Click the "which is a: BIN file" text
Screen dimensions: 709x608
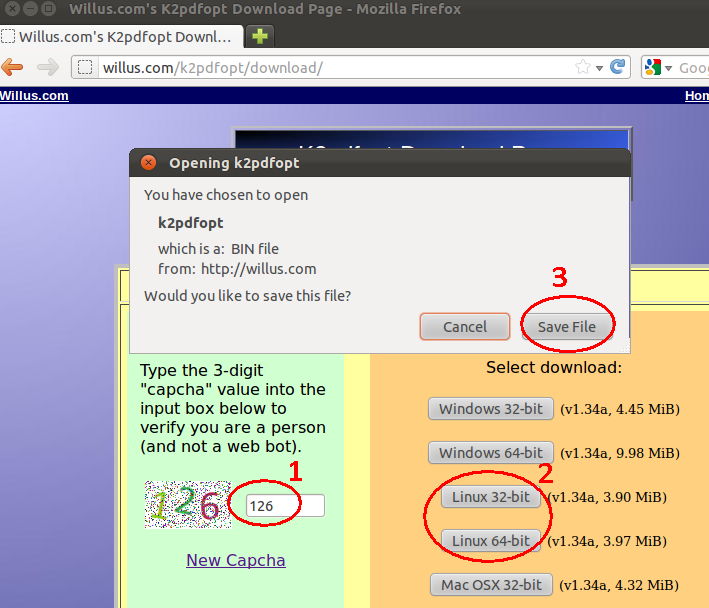click(x=218, y=249)
